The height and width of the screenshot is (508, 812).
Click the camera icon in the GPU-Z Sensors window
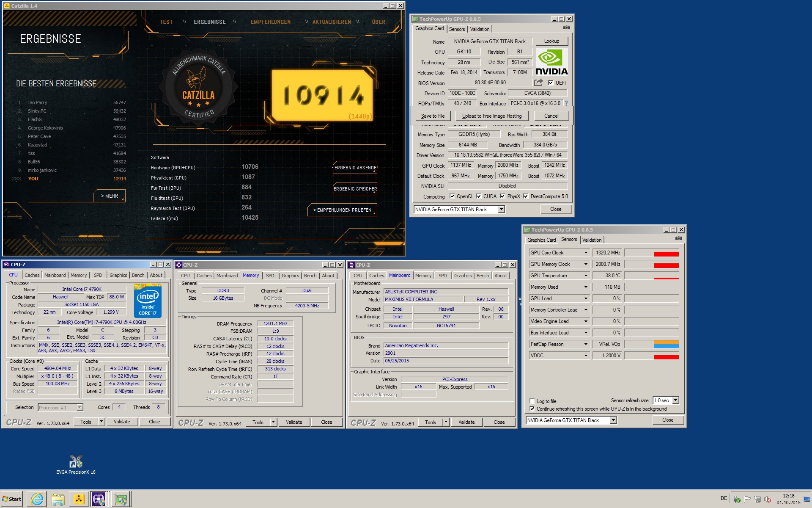pos(678,238)
